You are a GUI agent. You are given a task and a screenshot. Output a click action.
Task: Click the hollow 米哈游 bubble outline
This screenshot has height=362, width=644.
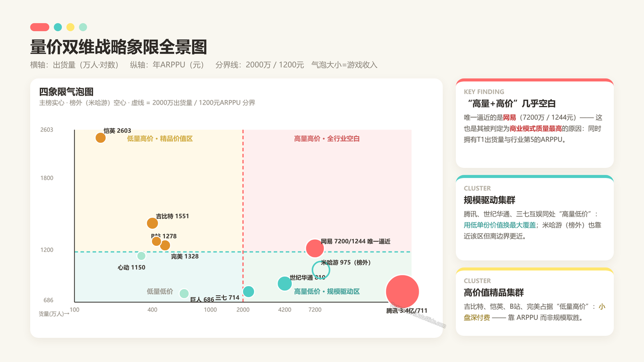(x=320, y=270)
